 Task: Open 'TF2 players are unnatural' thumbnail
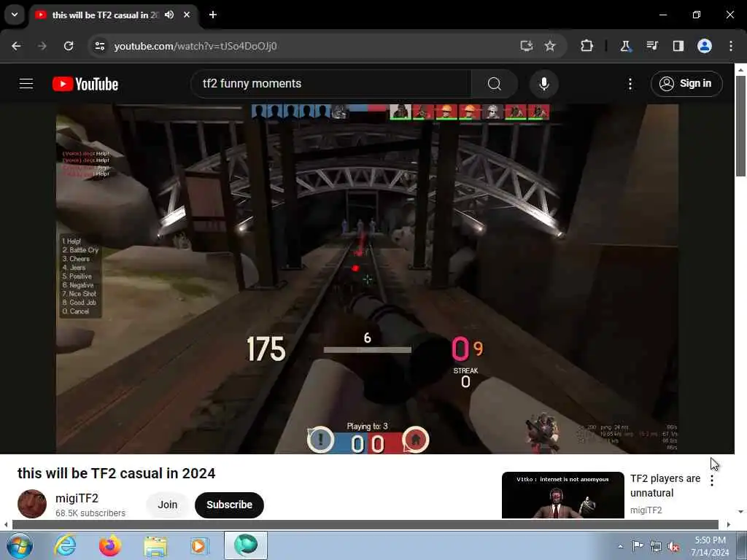(x=562, y=495)
